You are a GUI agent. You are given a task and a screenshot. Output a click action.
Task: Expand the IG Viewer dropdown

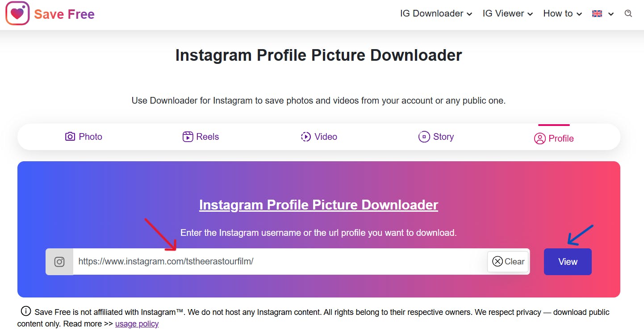[508, 14]
